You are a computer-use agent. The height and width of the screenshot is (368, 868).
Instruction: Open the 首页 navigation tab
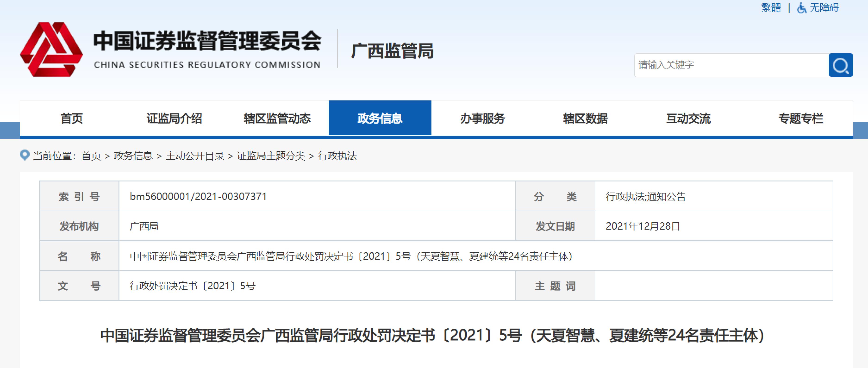[72, 118]
